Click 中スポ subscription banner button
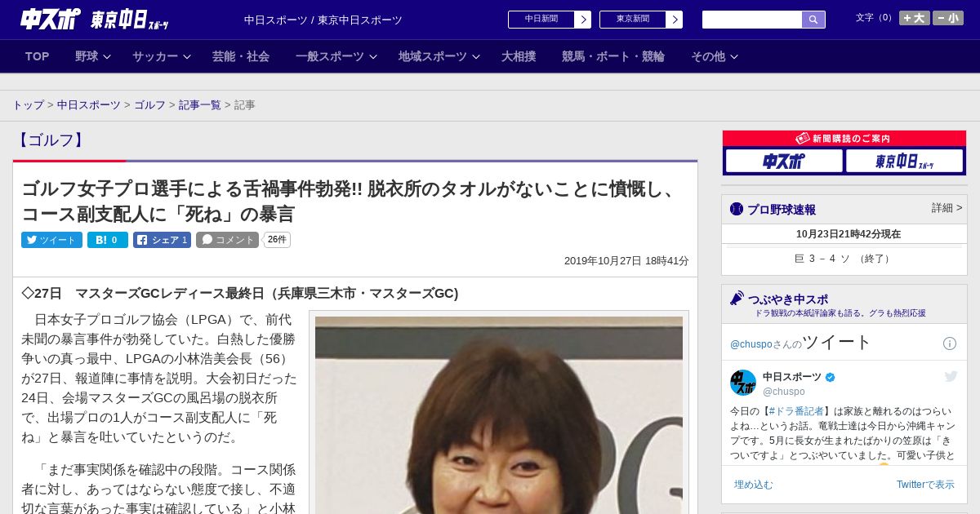The height and width of the screenshot is (514, 980). pyautogui.click(x=784, y=161)
